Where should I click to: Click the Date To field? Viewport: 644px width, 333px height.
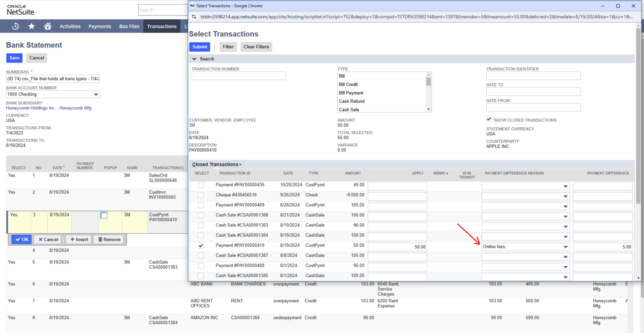(533, 92)
